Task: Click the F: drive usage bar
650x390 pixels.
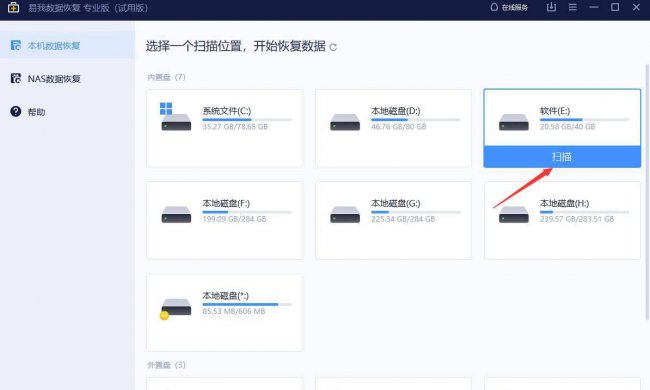Action: click(x=247, y=212)
